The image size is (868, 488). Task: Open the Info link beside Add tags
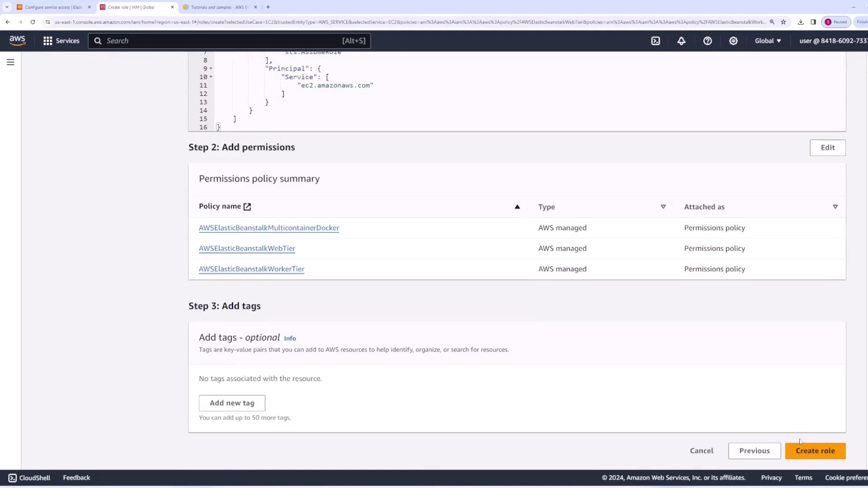tap(290, 338)
